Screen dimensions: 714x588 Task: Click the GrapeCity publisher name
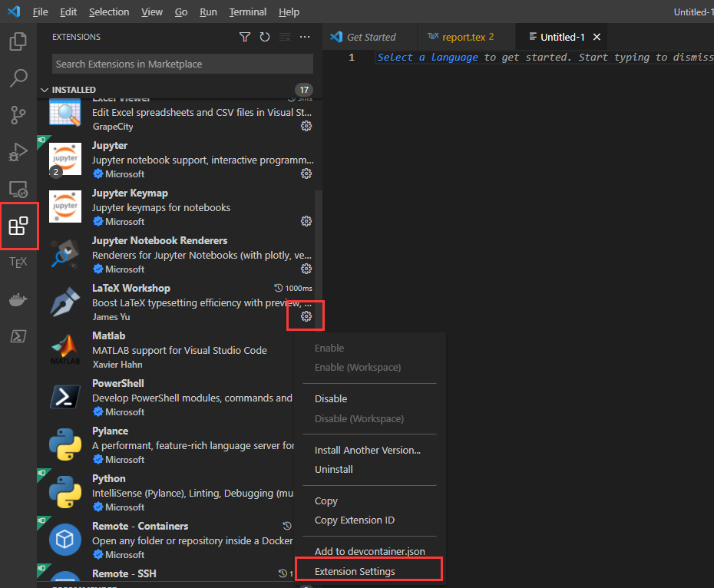(113, 127)
